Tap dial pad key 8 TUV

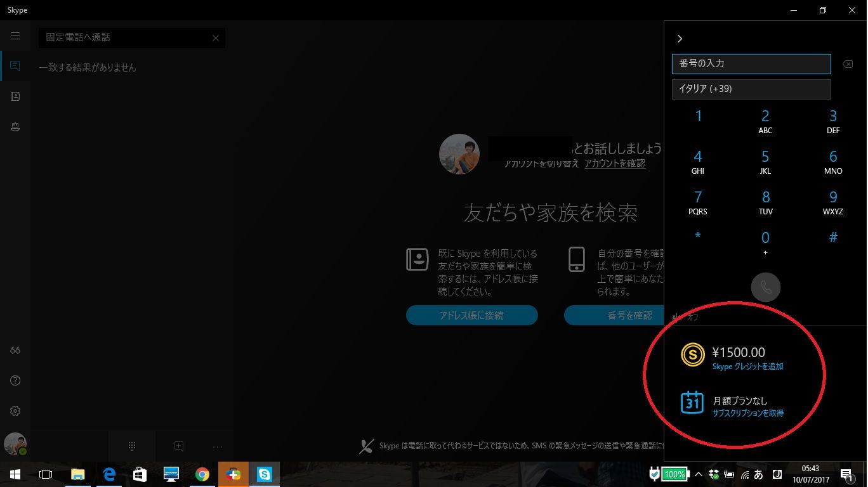click(x=766, y=203)
